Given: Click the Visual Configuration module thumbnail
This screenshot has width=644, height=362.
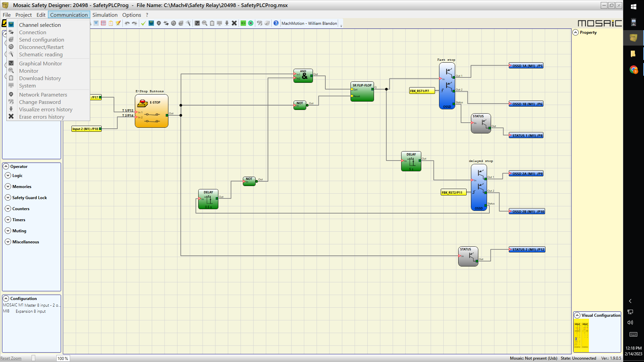Looking at the screenshot, I should (581, 336).
